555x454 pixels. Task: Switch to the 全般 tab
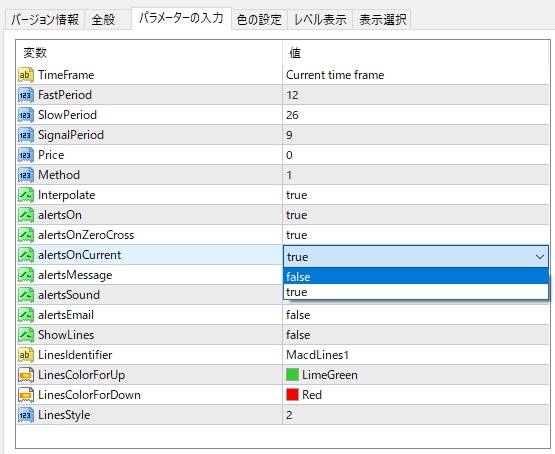[108, 19]
